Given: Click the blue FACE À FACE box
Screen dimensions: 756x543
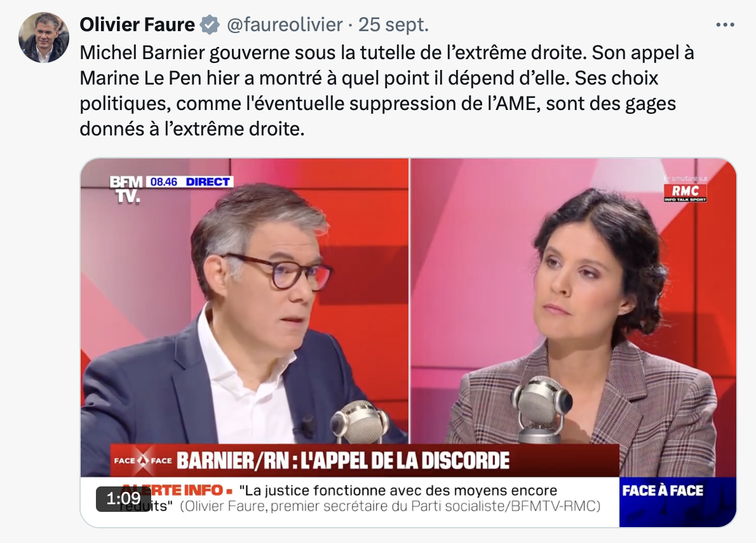Looking at the screenshot, I should click(677, 502).
